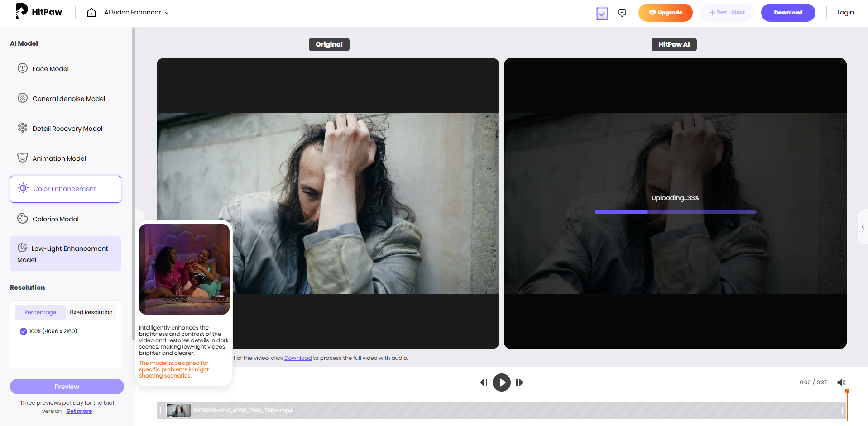This screenshot has height=426, width=868.
Task: Select the Low-Light Enhancement Model
Action: 65,254
